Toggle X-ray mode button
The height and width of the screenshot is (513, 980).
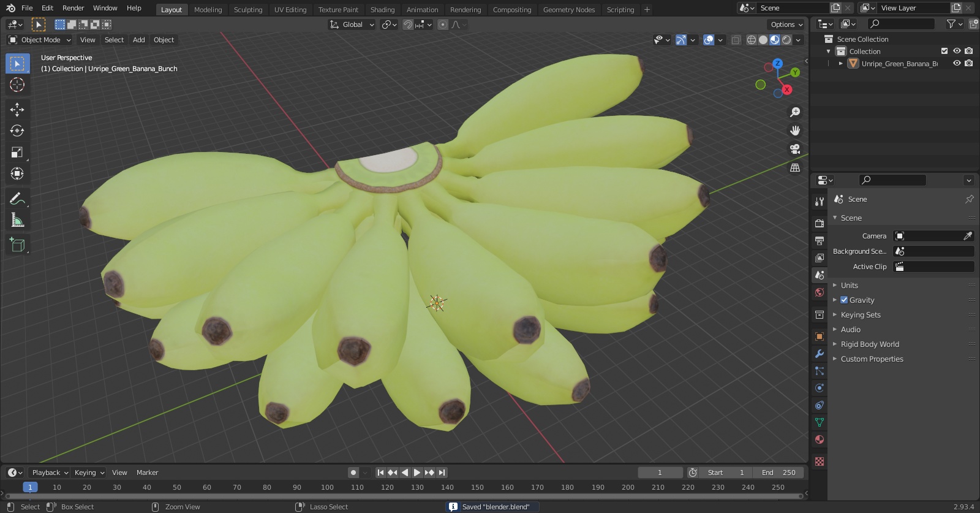[x=736, y=40]
